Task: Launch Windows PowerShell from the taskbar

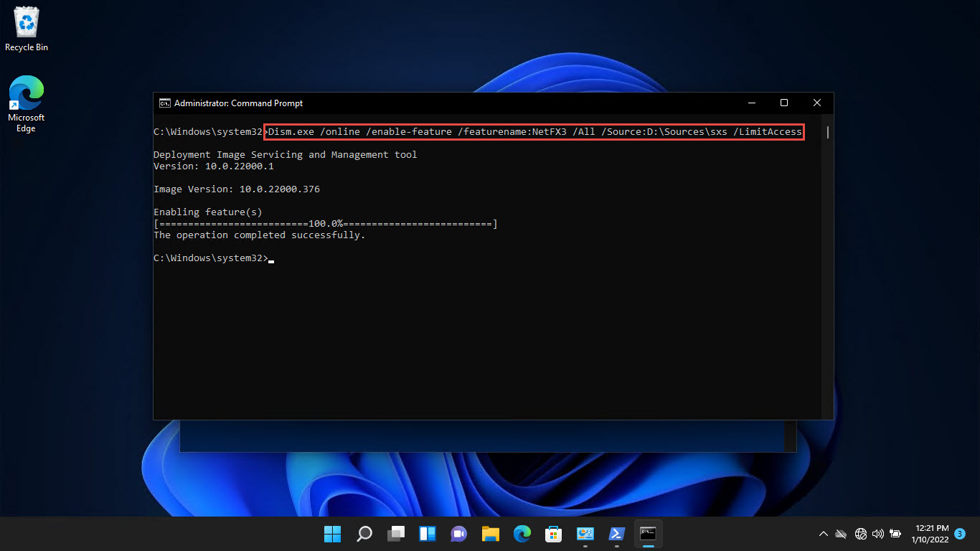Action: 616,534
